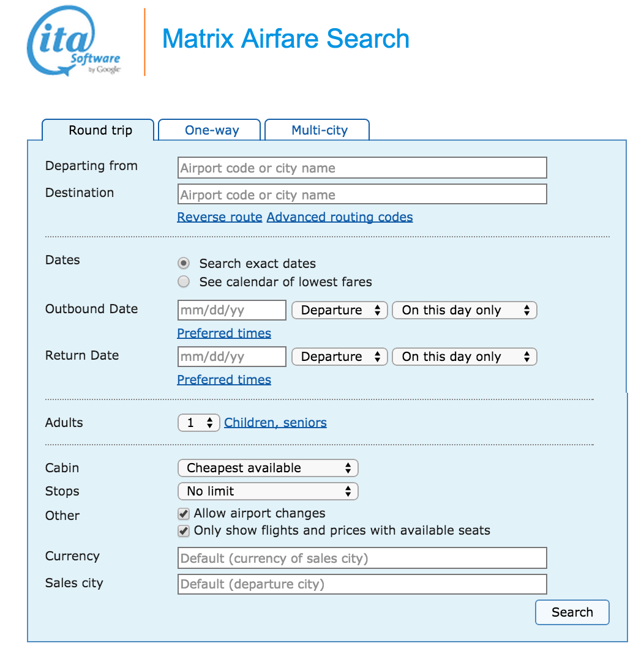644x657 pixels.
Task: Open Advanced routing codes link
Action: (x=340, y=217)
